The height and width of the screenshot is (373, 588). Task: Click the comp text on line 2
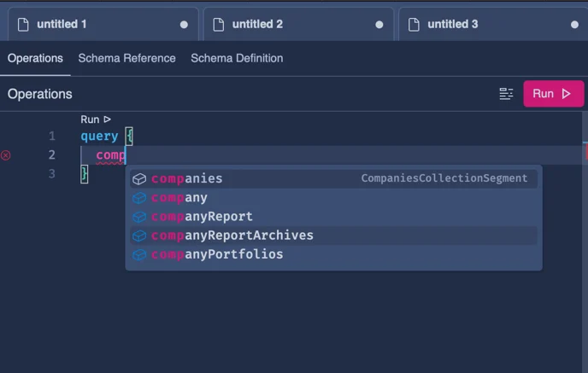[110, 155]
